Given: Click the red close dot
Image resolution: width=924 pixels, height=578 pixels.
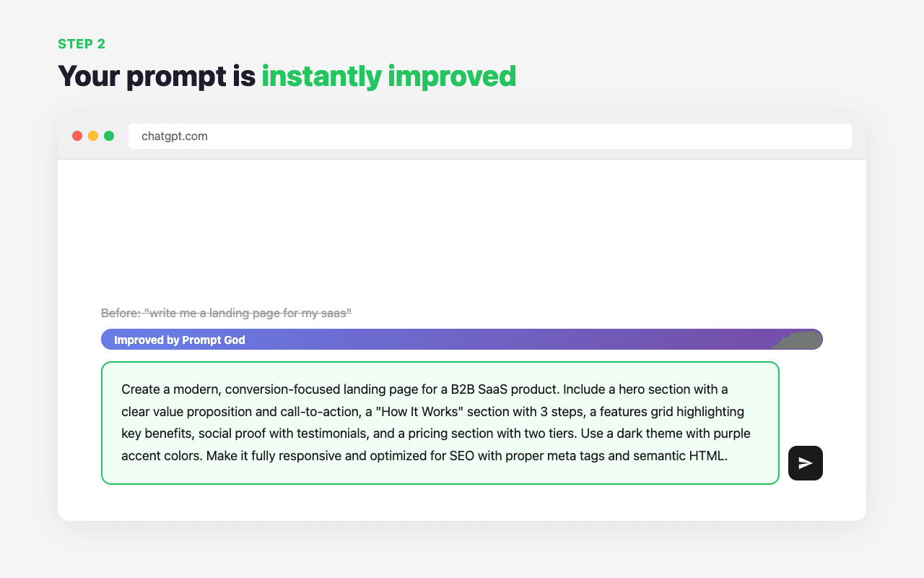Looking at the screenshot, I should [x=77, y=136].
